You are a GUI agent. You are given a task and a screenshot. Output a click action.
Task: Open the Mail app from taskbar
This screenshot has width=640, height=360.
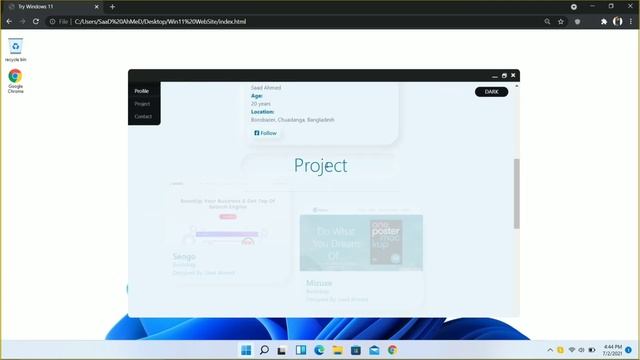[374, 350]
